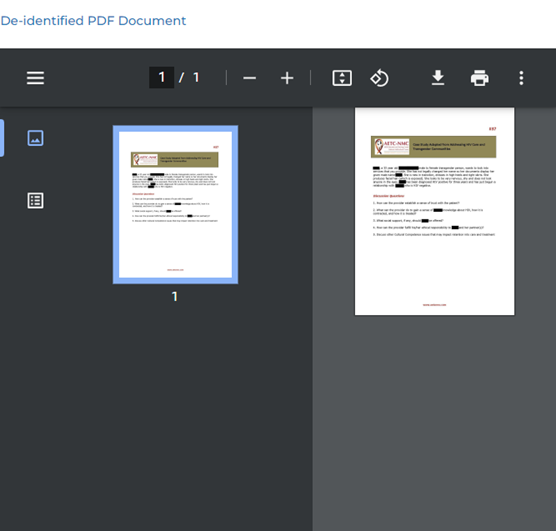Click the total page count indicator
Image resolution: width=556 pixels, height=531 pixels.
[x=196, y=77]
